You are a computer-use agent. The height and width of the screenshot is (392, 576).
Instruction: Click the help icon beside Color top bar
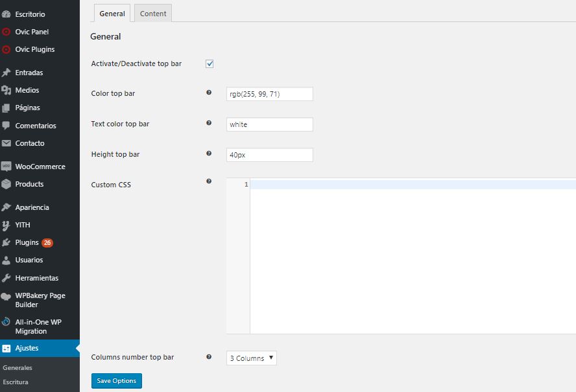pos(209,93)
